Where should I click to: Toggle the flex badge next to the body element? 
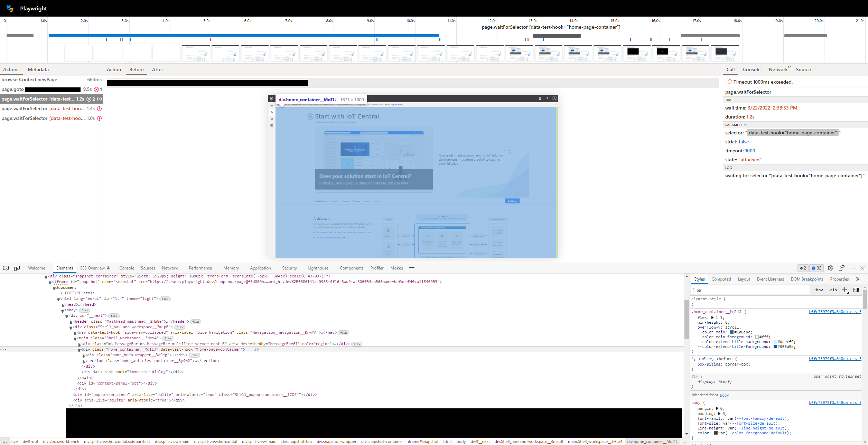point(84,310)
